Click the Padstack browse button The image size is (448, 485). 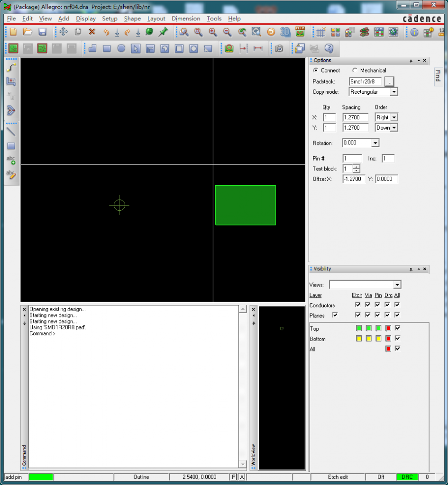coord(389,81)
